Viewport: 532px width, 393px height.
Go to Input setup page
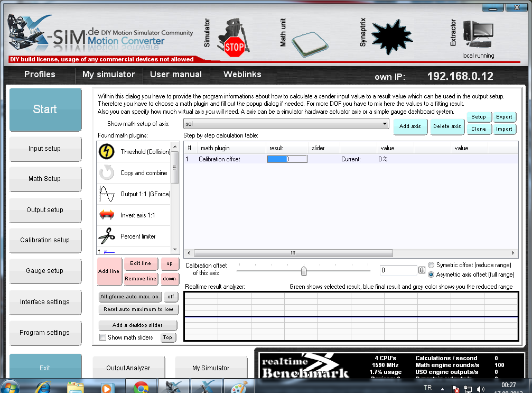45,149
